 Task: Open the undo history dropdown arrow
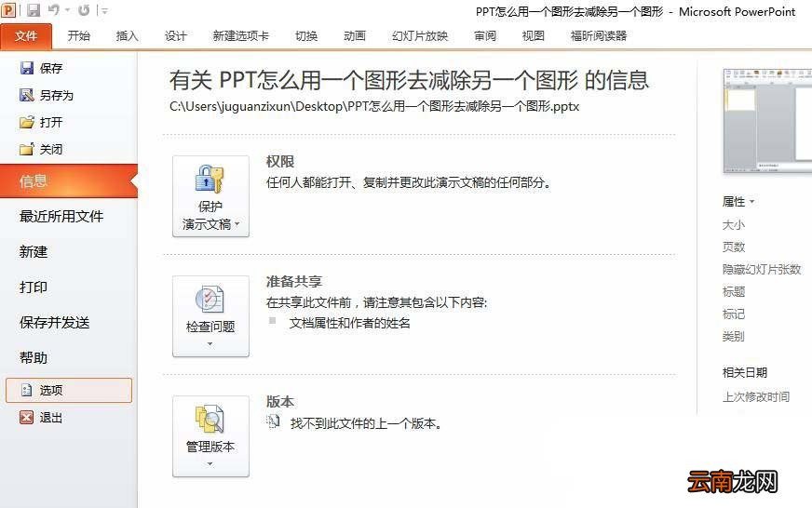pyautogui.click(x=67, y=10)
